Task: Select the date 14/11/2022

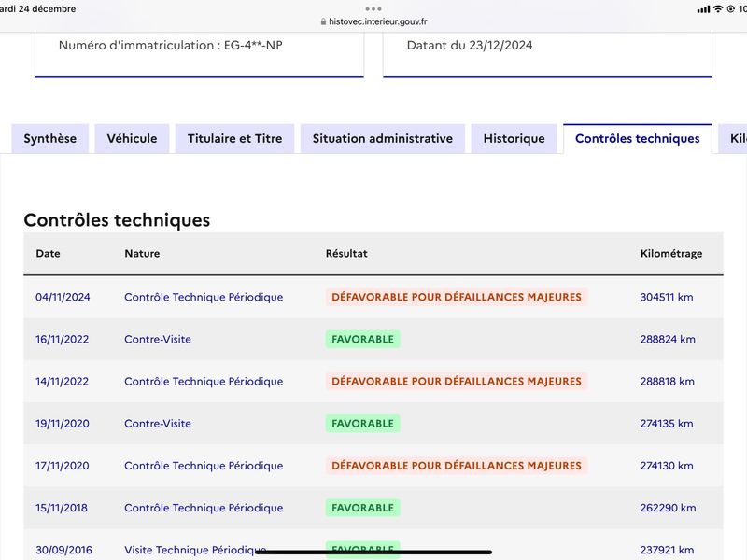Action: 62,382
